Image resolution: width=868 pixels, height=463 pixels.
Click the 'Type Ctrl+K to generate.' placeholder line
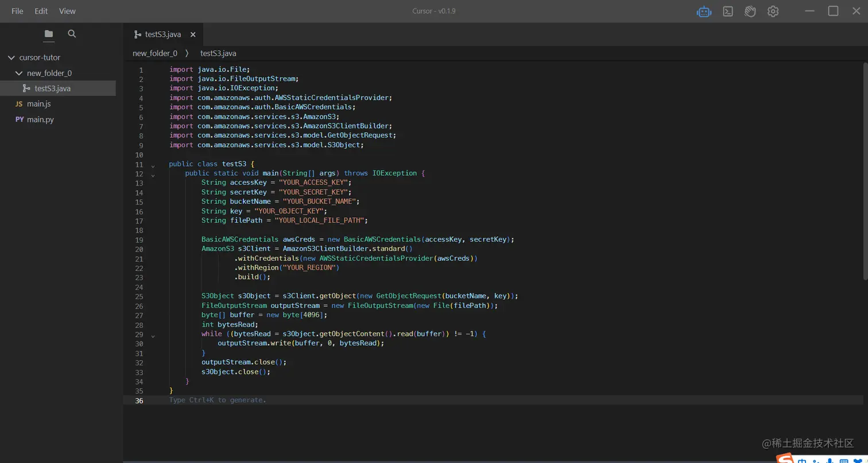(218, 400)
